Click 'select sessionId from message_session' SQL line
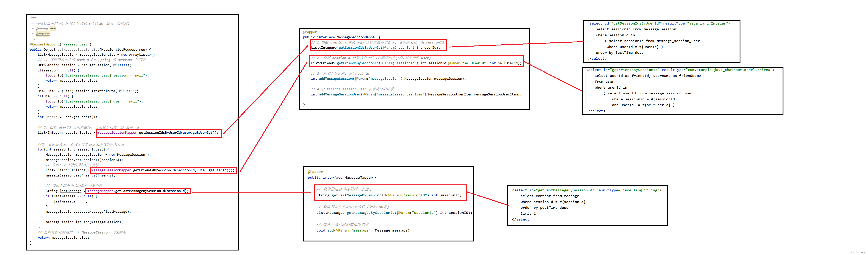The width and height of the screenshot is (868, 255). point(636,29)
